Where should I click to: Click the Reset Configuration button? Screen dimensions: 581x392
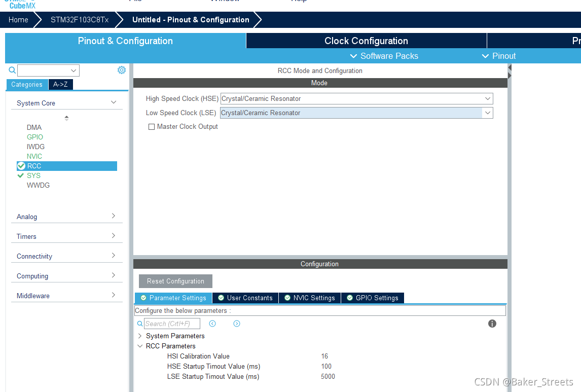[x=175, y=281]
